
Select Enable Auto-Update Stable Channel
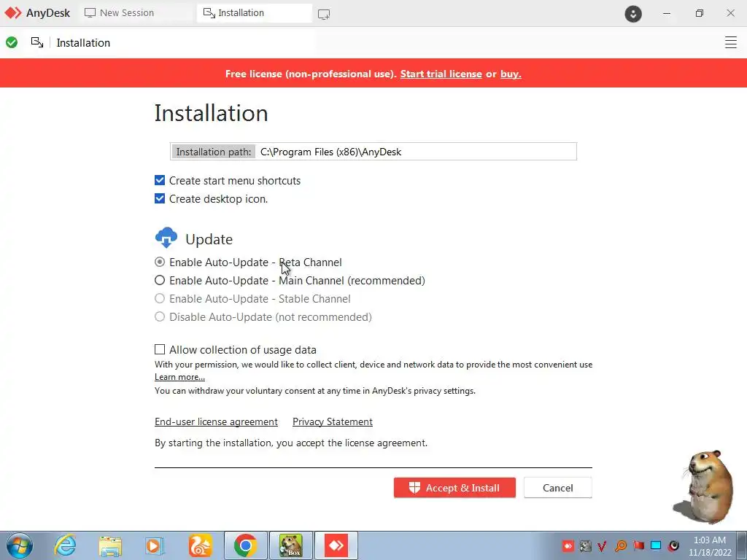tap(160, 298)
